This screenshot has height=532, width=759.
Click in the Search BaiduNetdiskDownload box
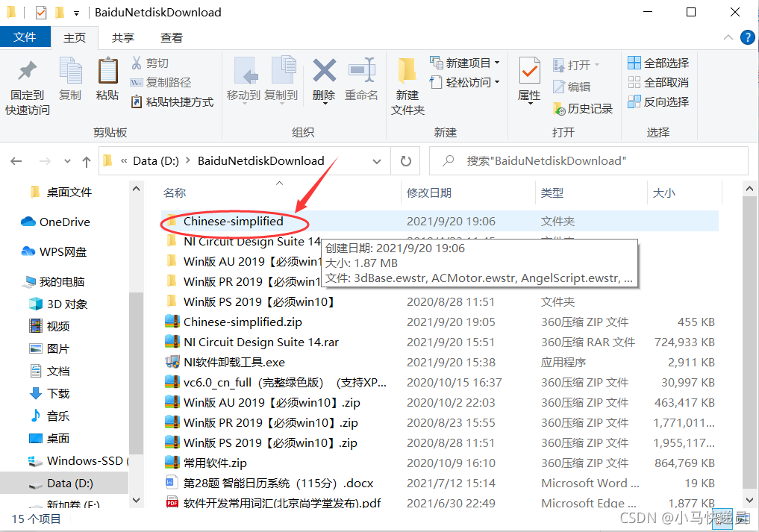coord(589,160)
